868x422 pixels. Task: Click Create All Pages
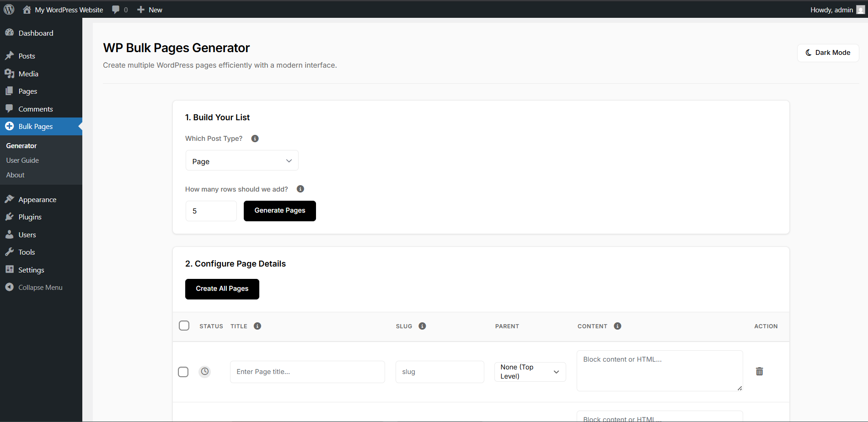click(x=222, y=288)
